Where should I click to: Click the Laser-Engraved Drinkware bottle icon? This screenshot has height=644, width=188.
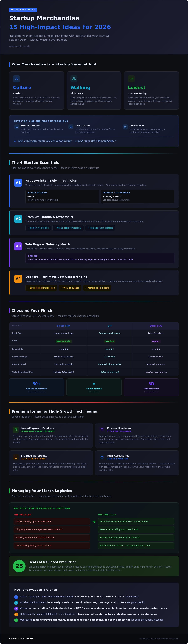pos(16,430)
